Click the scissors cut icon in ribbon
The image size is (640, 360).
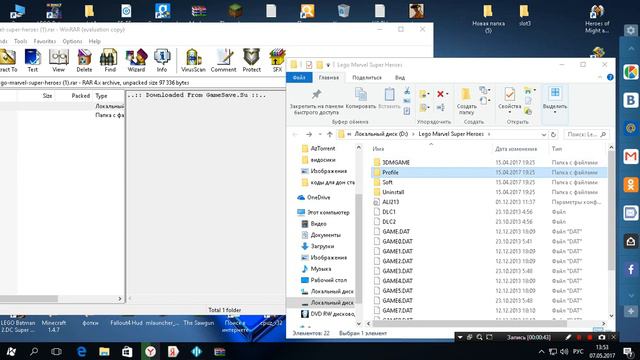pos(407,91)
